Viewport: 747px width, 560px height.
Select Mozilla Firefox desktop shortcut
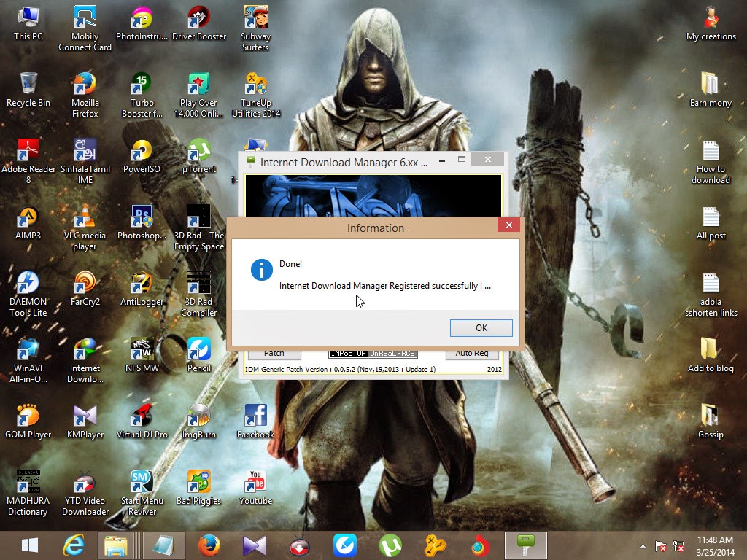[85, 94]
